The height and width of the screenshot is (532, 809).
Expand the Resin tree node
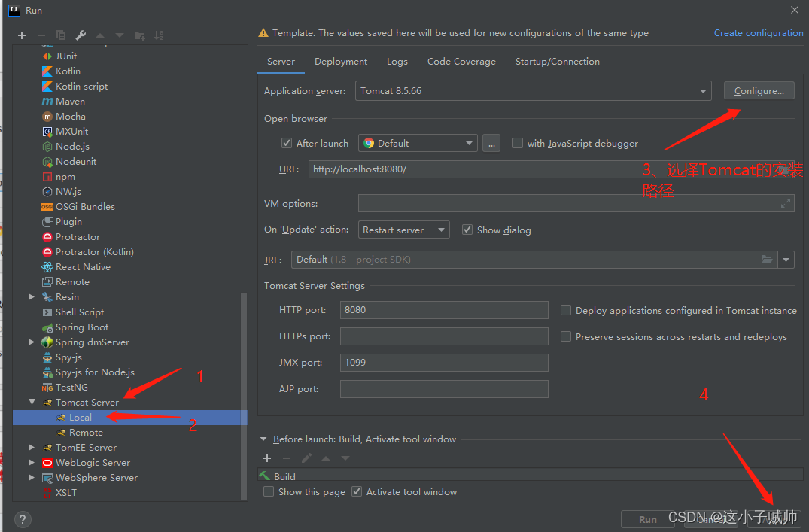coord(32,297)
